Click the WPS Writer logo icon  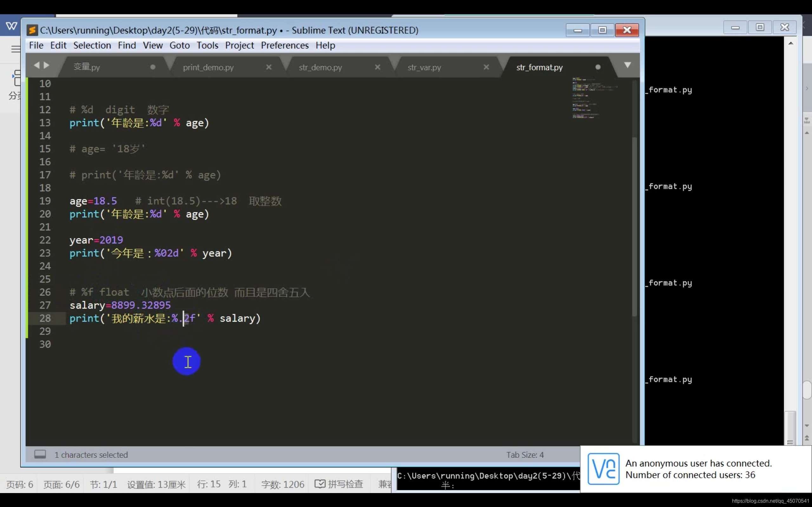(x=11, y=26)
